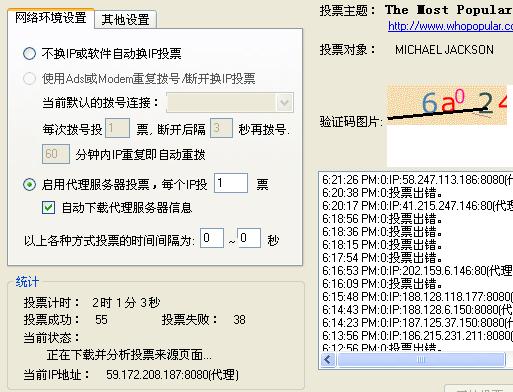
Task: Click the 每个IP投 votes input field
Action: pos(231,183)
